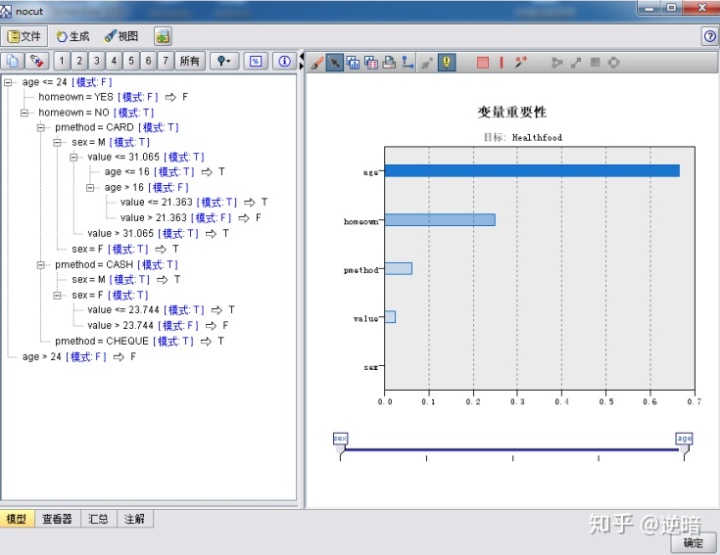Select the homeown = YES rule row

[113, 97]
